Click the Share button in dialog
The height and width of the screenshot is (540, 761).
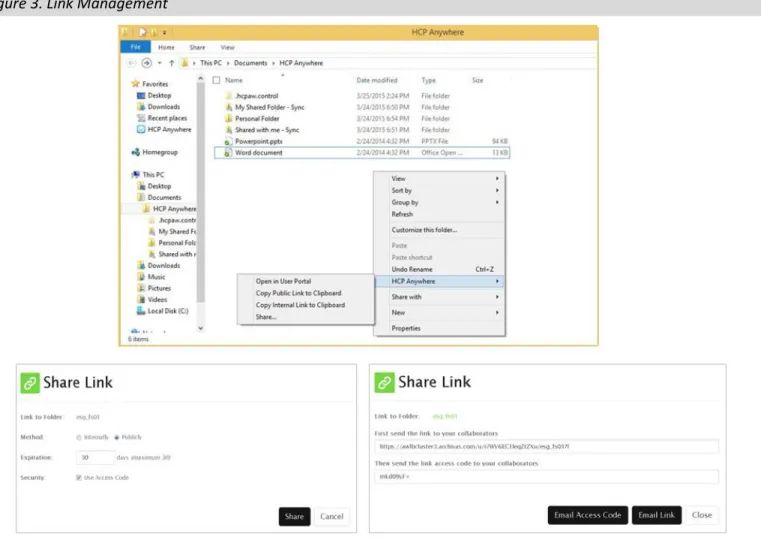click(294, 517)
